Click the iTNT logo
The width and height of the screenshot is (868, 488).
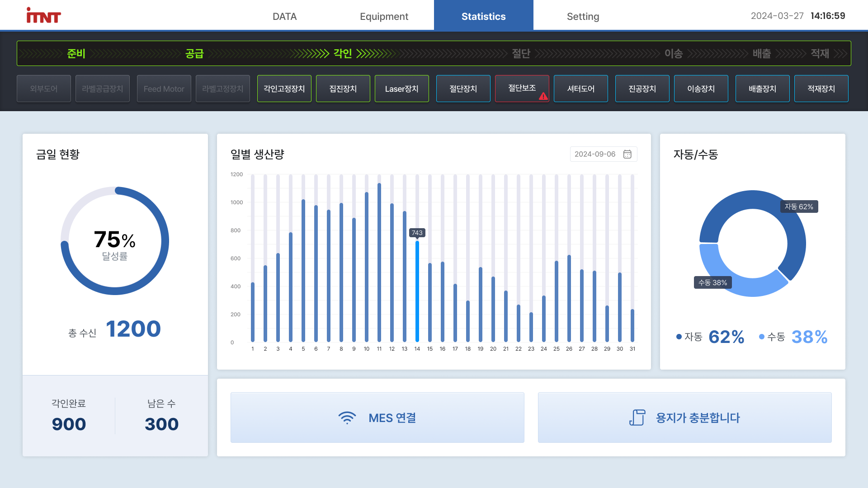coord(43,16)
